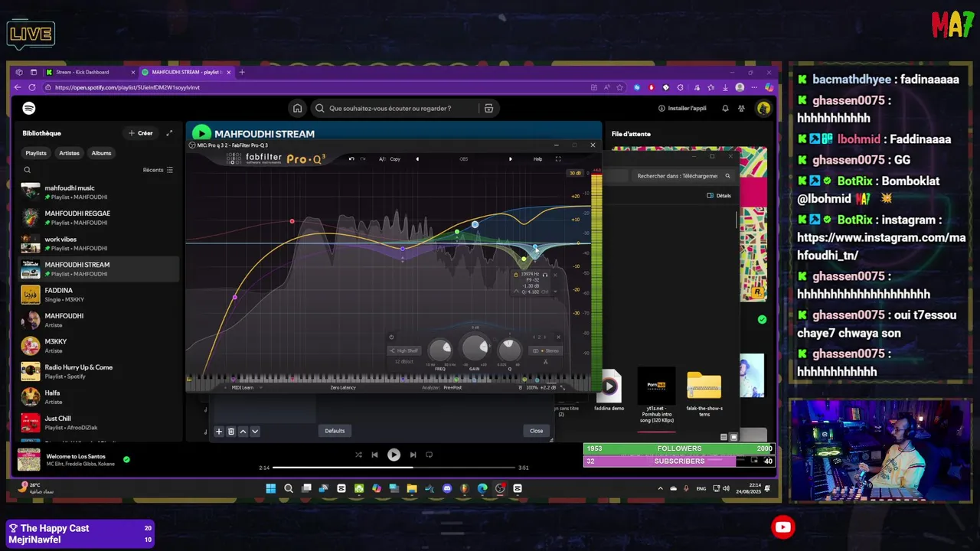
Task: Load the next Pro-Q 3 preset
Action: click(511, 159)
